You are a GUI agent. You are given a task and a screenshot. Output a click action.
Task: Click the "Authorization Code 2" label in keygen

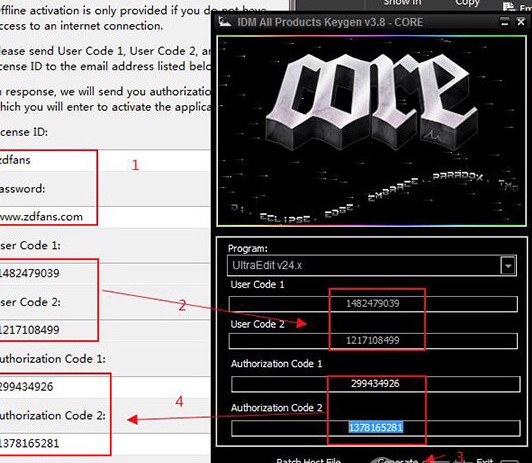pos(277,408)
